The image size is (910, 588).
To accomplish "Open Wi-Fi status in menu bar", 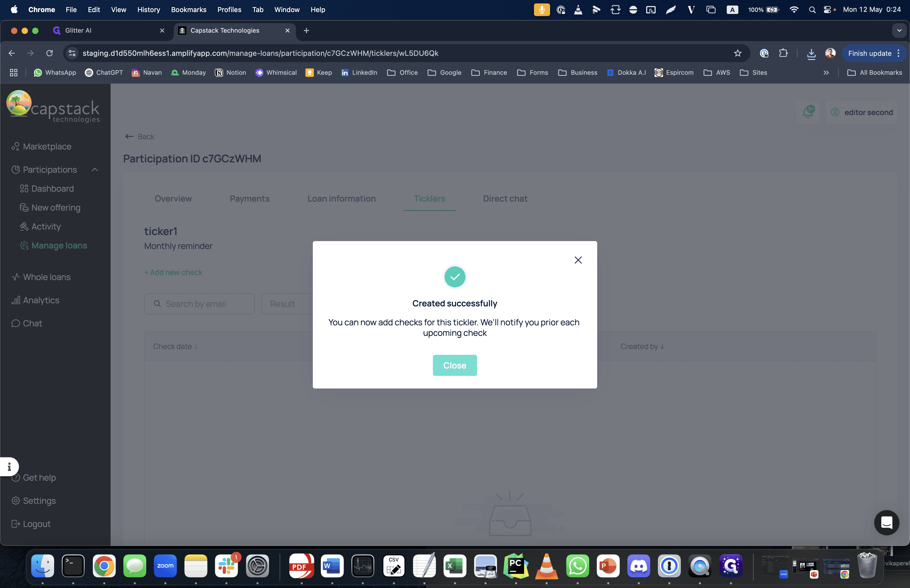I will point(794,9).
